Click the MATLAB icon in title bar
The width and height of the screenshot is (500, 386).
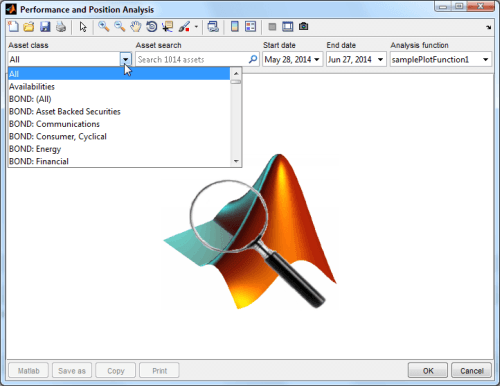click(11, 9)
